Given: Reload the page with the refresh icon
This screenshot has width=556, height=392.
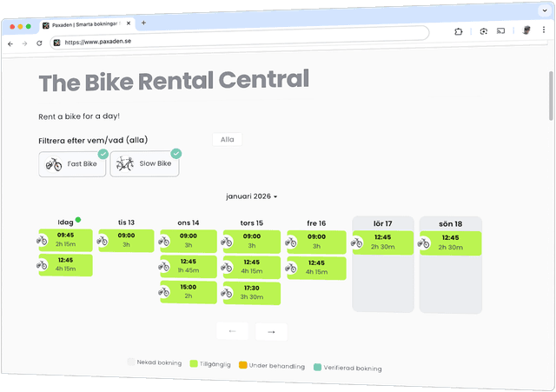Looking at the screenshot, I should 39,43.
